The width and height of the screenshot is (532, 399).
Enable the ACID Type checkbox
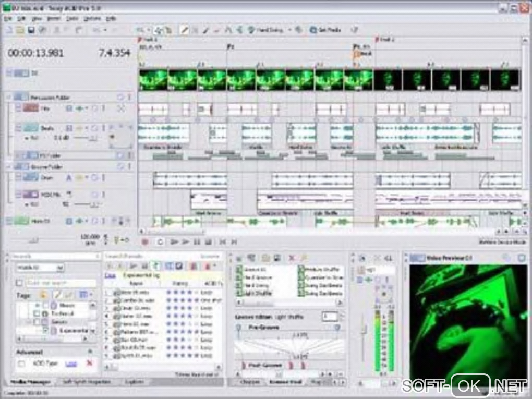coord(21,364)
